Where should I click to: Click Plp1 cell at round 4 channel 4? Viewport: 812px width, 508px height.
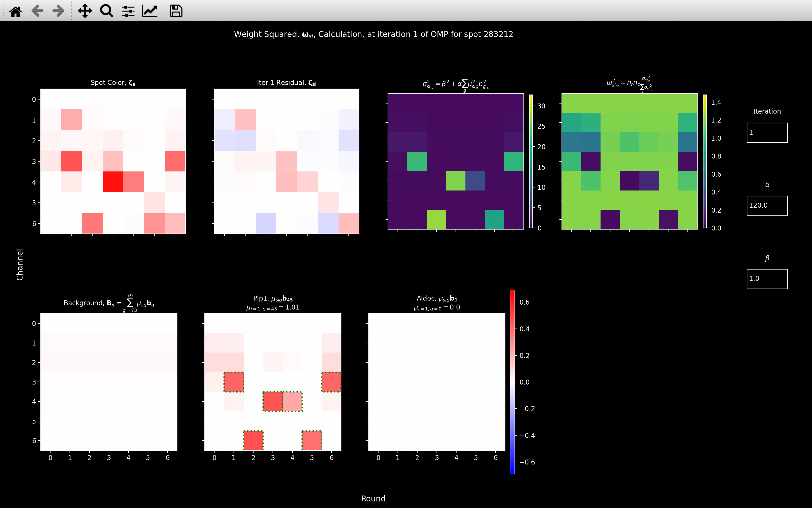point(293,401)
